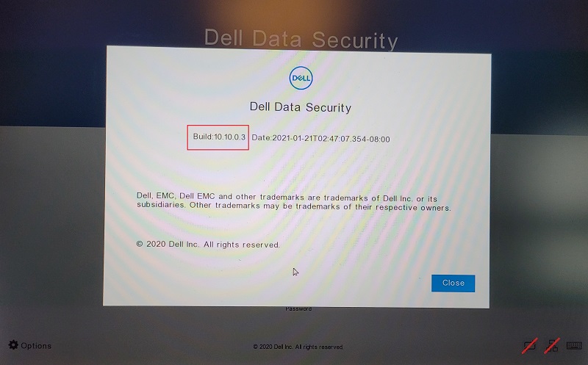Click the on-screen keyboard icon
Image resolution: width=588 pixels, height=365 pixels.
coord(574,345)
